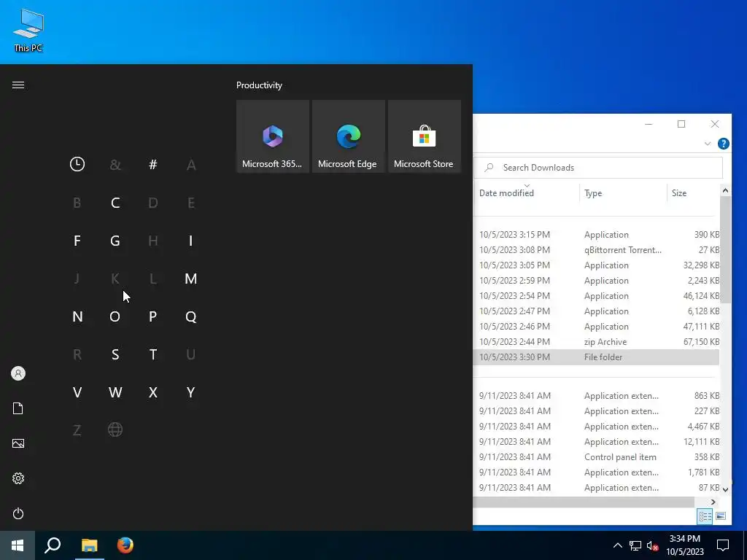Viewport: 747px width, 560px height.
Task: Open Documents from Start sidebar
Action: pos(18,408)
